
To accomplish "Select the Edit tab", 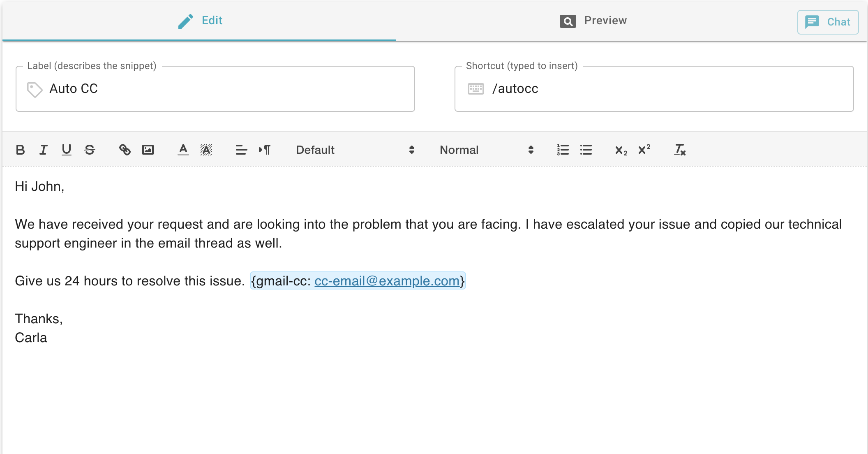I will [201, 21].
